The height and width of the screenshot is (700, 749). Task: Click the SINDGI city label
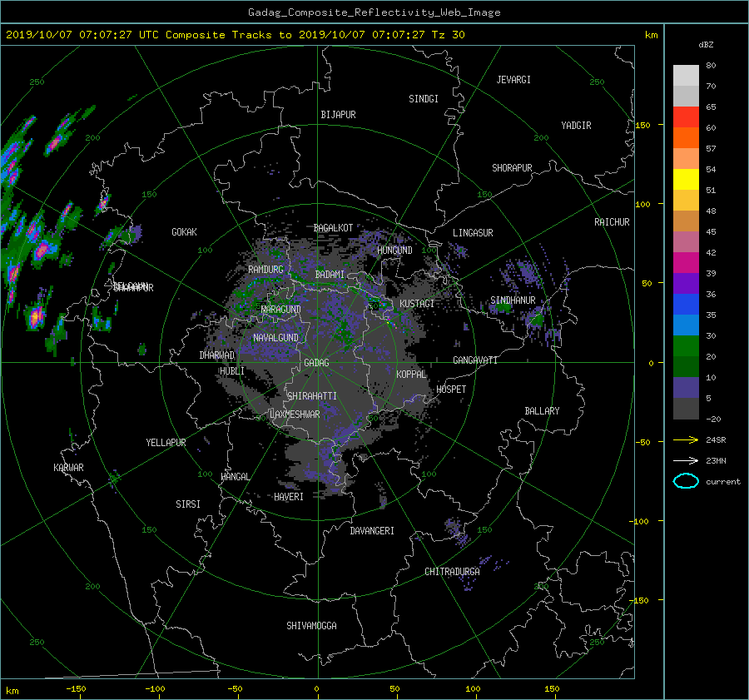coord(424,99)
